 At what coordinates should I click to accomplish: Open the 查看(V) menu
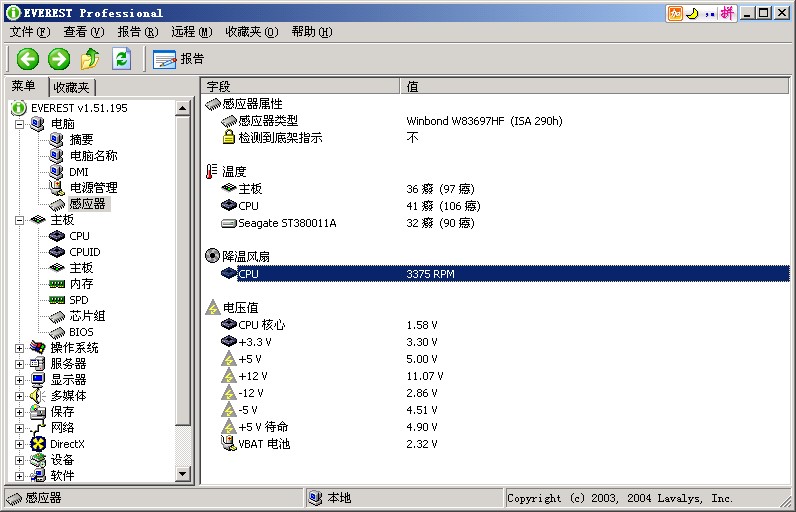[84, 32]
